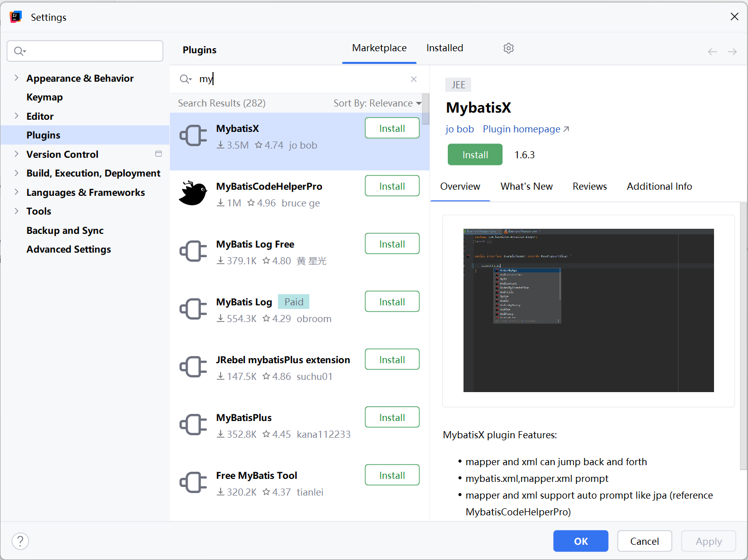The height and width of the screenshot is (560, 748).
Task: Select Plugins in the settings tree
Action: point(85,135)
